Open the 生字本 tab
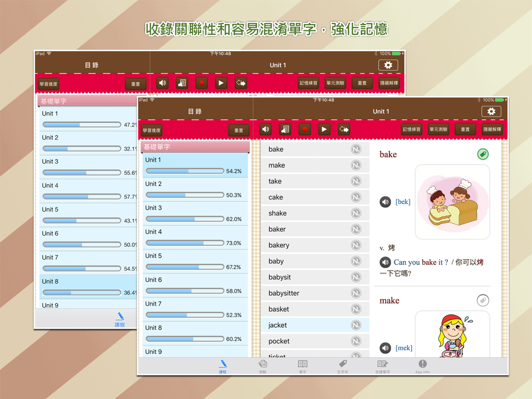 coord(342,367)
